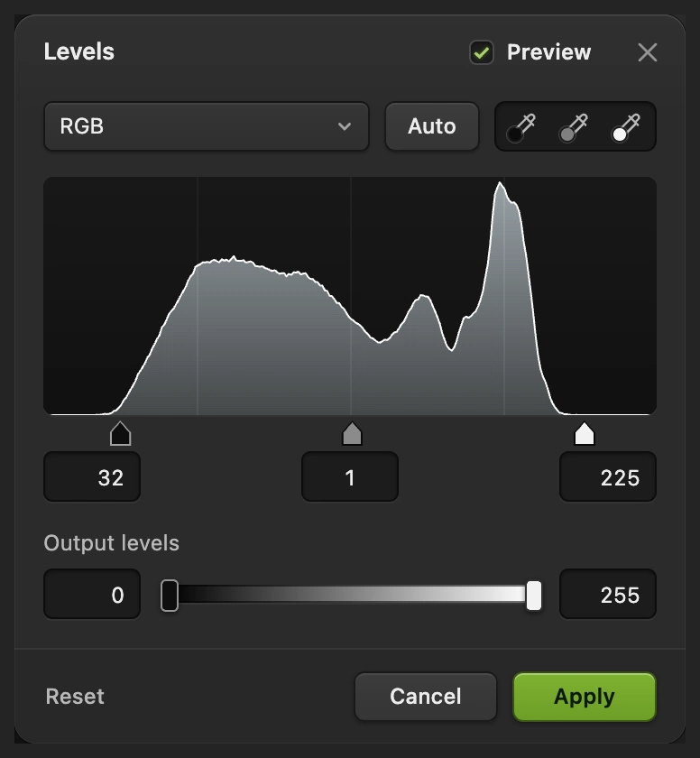The image size is (700, 758).
Task: Click the white input field showing 225
Action: coord(608,476)
